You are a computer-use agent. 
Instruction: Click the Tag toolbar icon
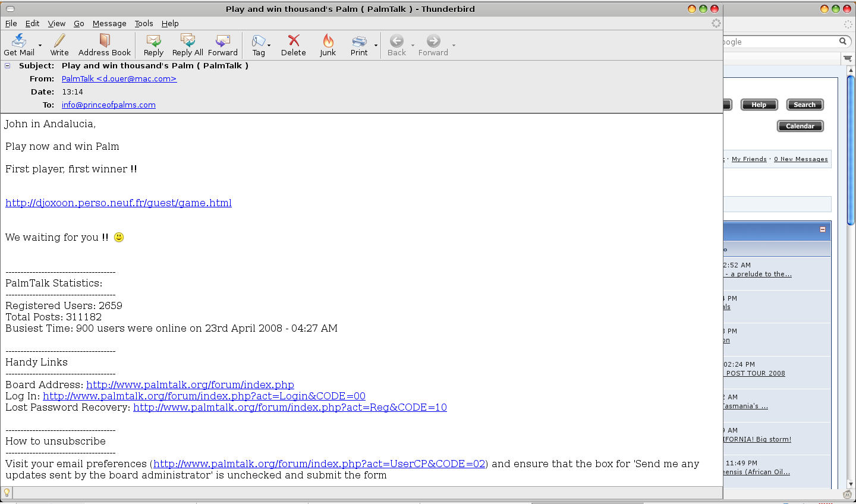(x=258, y=40)
